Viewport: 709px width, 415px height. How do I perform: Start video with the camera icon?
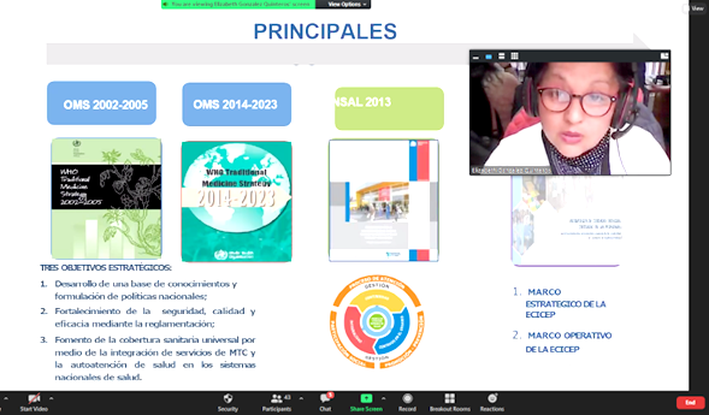33,400
